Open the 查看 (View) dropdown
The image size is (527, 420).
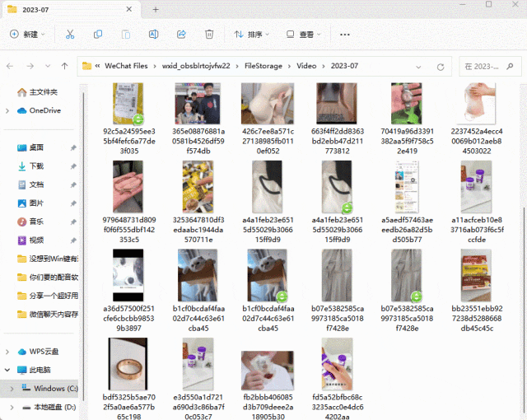[x=303, y=35]
